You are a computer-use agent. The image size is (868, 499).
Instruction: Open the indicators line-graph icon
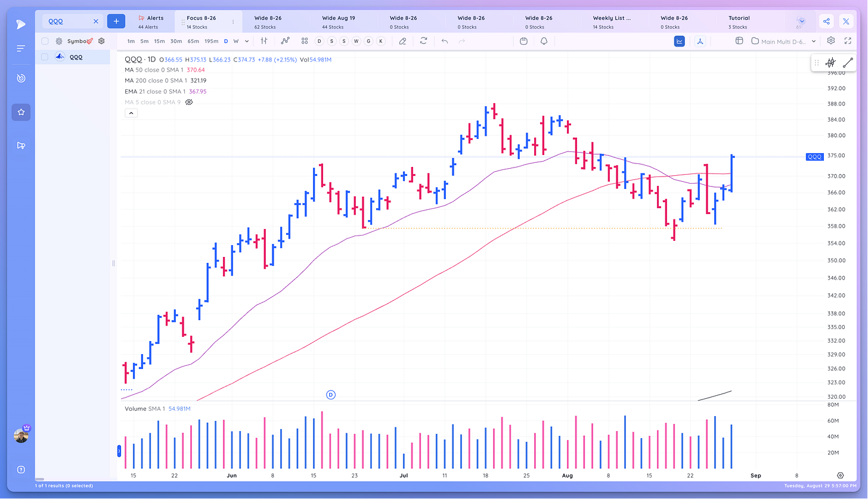pos(285,41)
